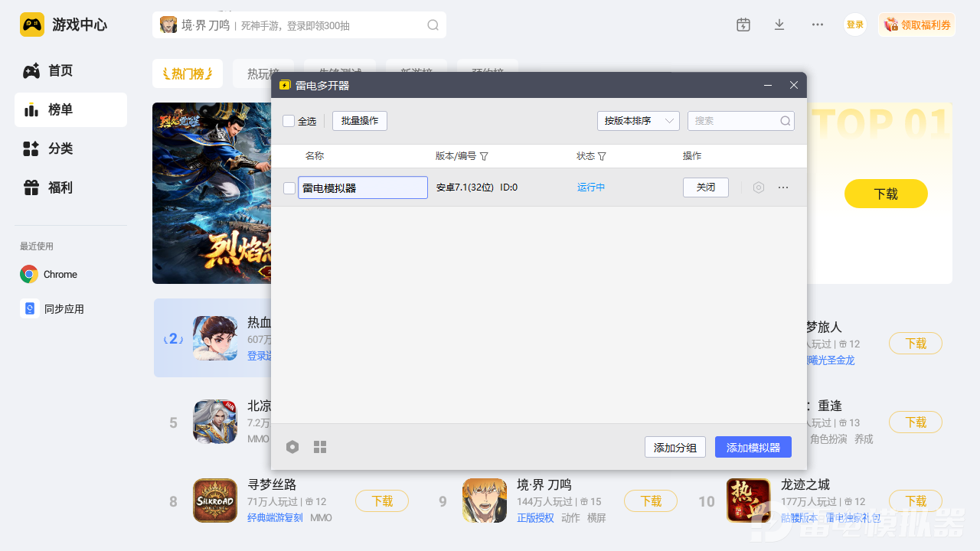Open 福利 in the sidebar
This screenshot has height=551, width=980.
click(x=70, y=187)
